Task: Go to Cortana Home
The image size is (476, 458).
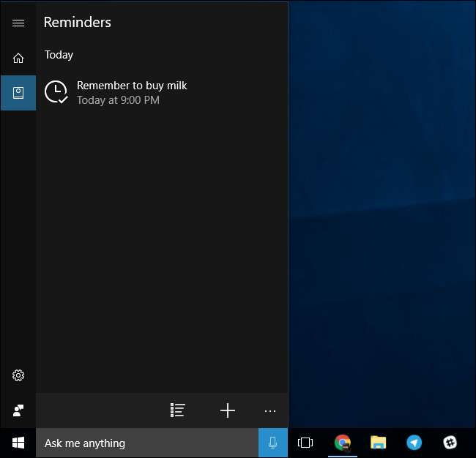Action: (18, 59)
